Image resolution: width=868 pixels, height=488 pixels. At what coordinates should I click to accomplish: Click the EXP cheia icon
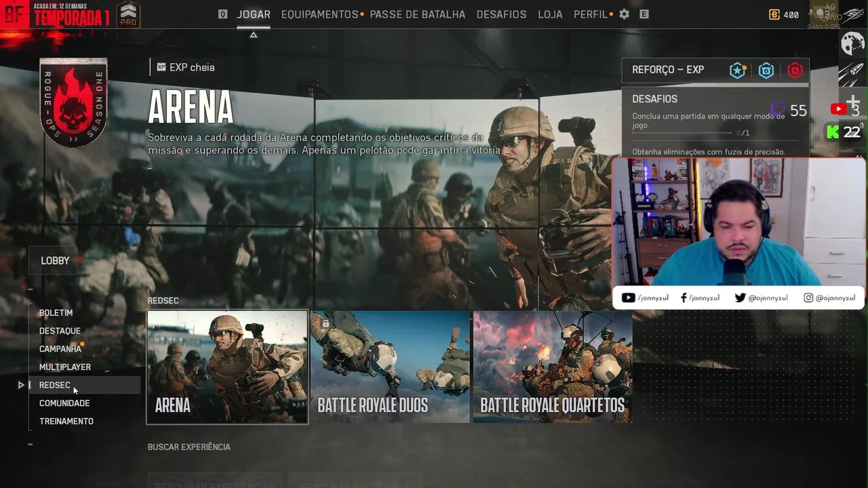(161, 67)
